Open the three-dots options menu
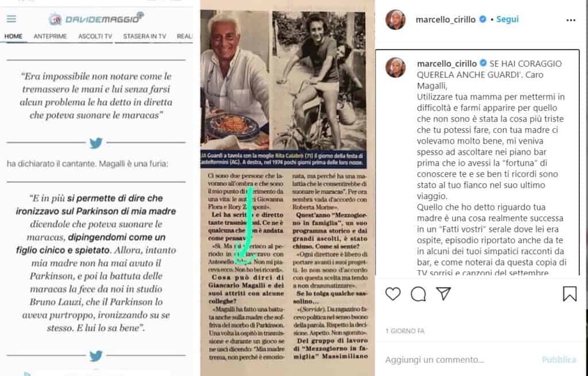Screen dimensions: 588x376 (x=571, y=20)
